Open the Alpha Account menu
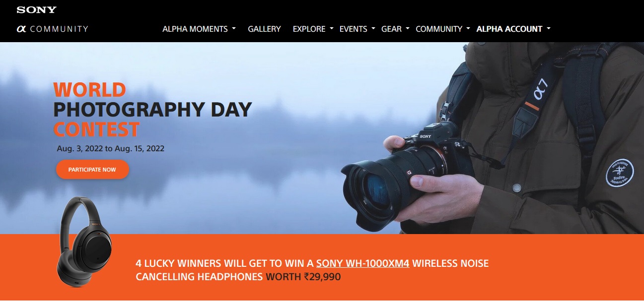Viewport: 644px width, 302px height. [509, 29]
